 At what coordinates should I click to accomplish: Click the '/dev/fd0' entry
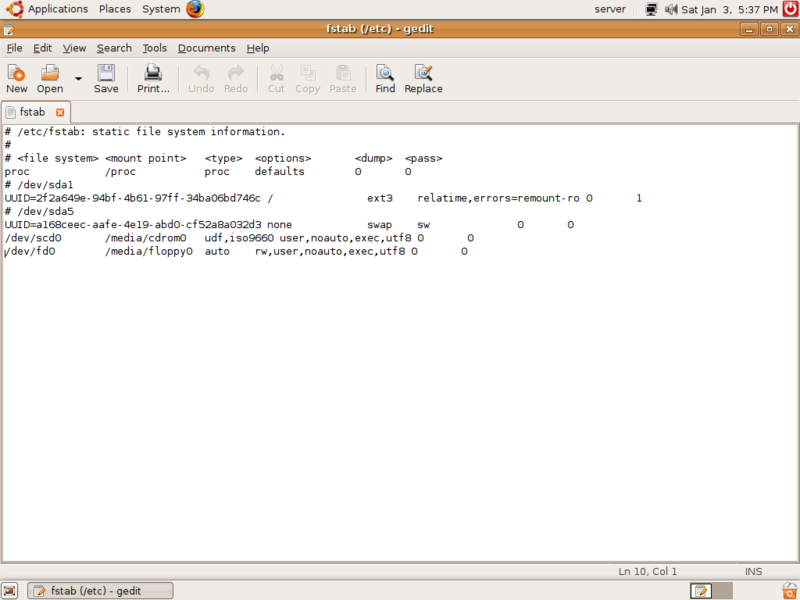[30, 251]
